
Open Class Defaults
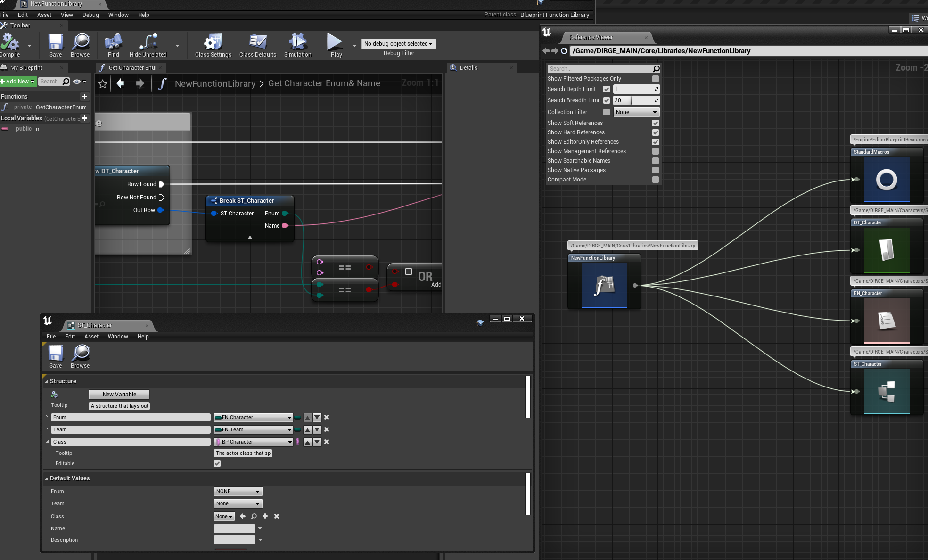258,45
